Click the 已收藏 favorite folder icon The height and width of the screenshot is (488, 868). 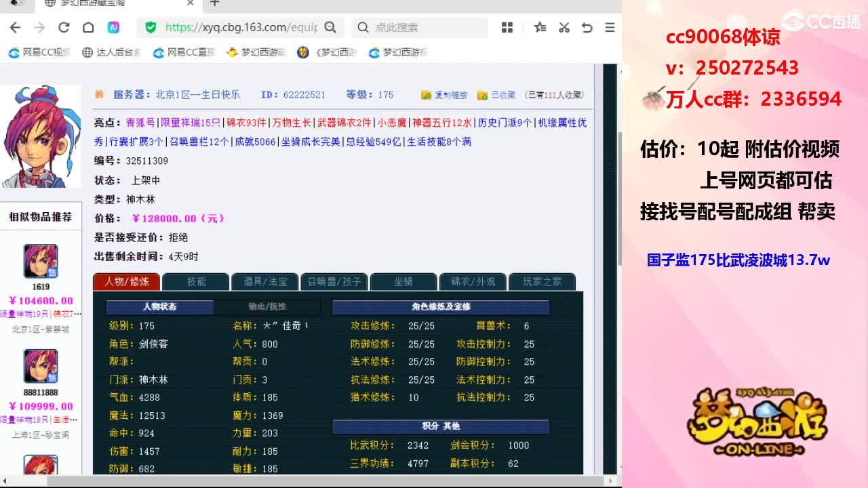[x=483, y=95]
